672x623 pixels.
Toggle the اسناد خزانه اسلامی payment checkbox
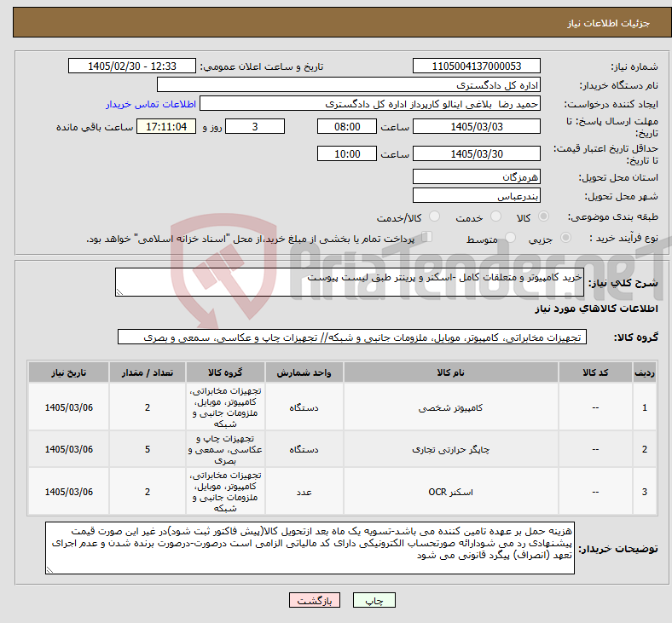[427, 237]
